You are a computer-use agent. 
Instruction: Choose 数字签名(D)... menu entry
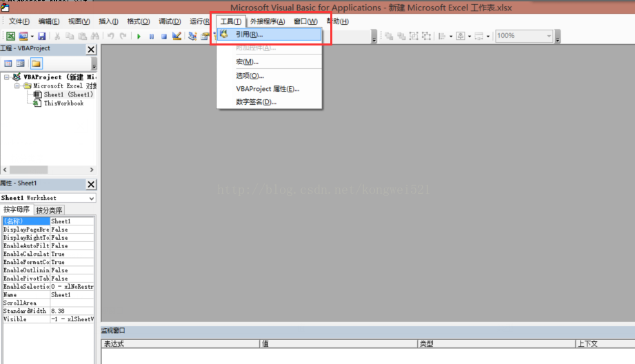click(270, 101)
